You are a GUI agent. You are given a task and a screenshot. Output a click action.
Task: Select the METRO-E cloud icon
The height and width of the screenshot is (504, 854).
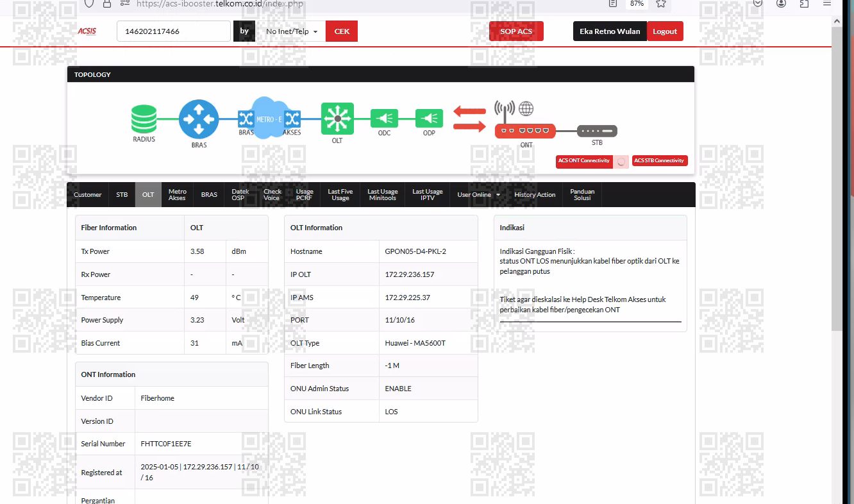coord(269,117)
